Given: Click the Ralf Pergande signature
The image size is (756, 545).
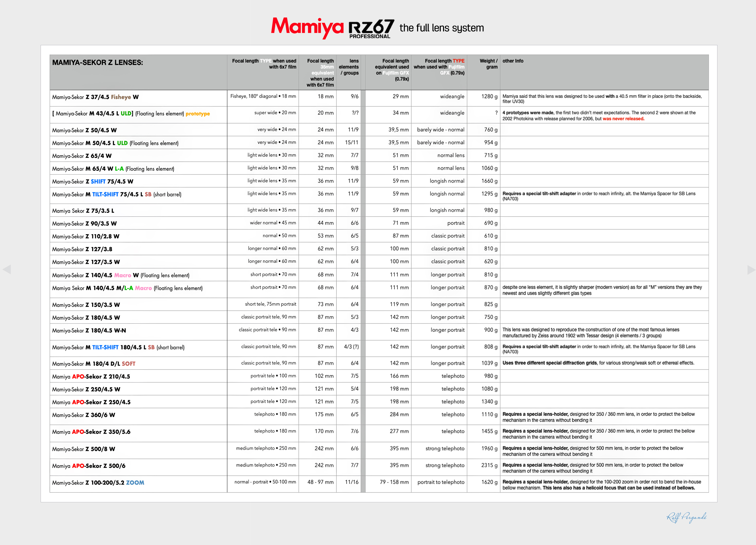Looking at the screenshot, I should [686, 517].
